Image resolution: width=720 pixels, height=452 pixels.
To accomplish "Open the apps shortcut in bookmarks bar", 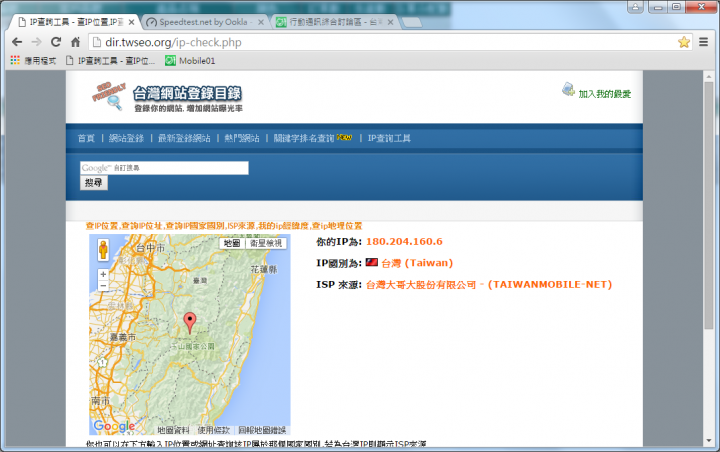I will [33, 61].
